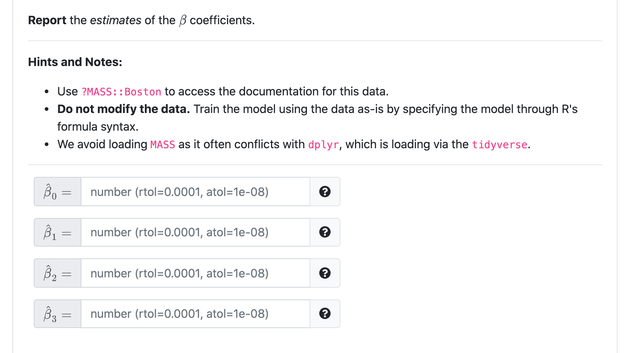Open help icon for the β̂2 field

pyautogui.click(x=325, y=273)
